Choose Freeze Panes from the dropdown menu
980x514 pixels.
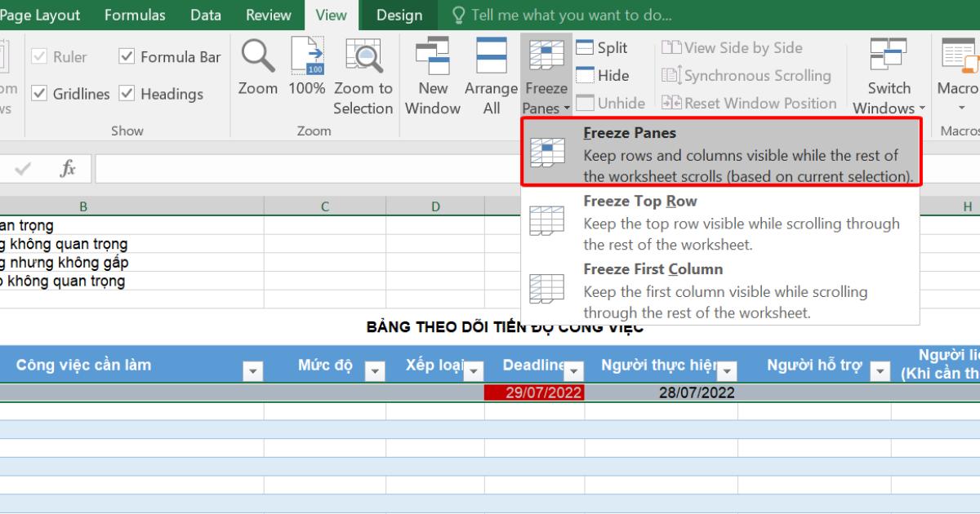[x=722, y=154]
